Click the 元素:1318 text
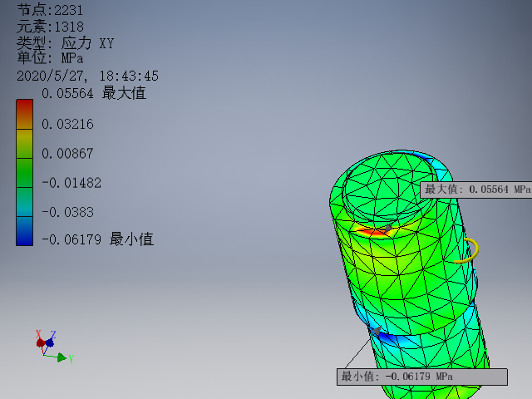Viewport: 532px width, 399px height. [50, 27]
